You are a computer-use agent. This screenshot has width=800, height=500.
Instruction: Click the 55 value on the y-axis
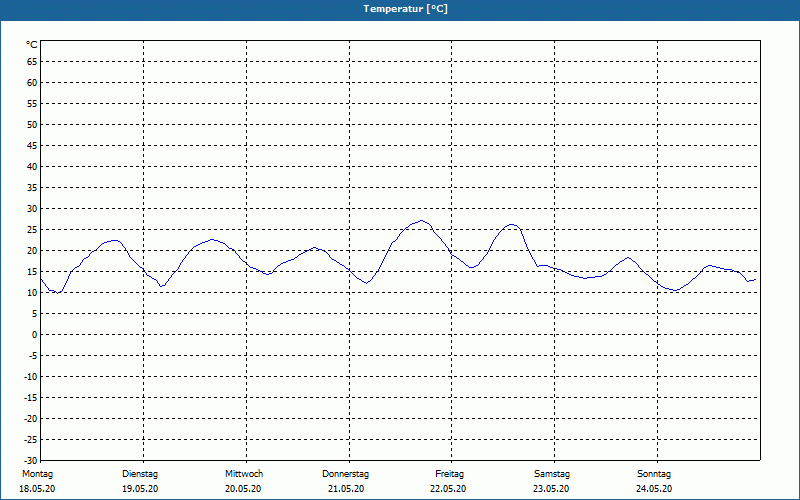[x=32, y=104]
